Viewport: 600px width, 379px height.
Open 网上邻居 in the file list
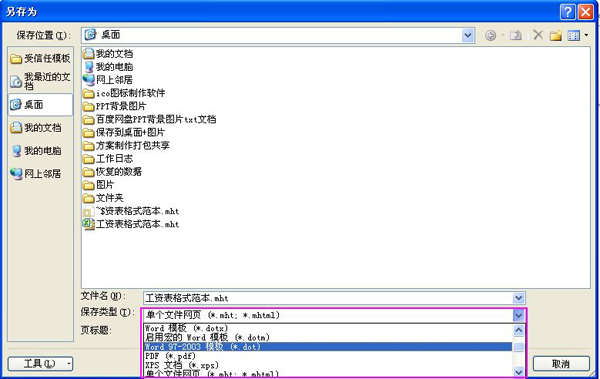pos(108,80)
